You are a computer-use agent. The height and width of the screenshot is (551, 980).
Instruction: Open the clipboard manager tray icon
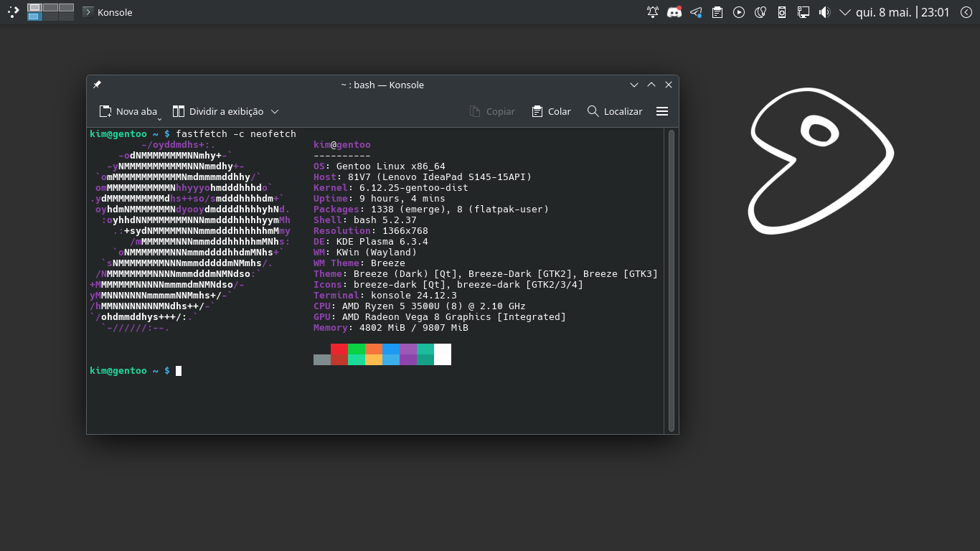point(717,12)
